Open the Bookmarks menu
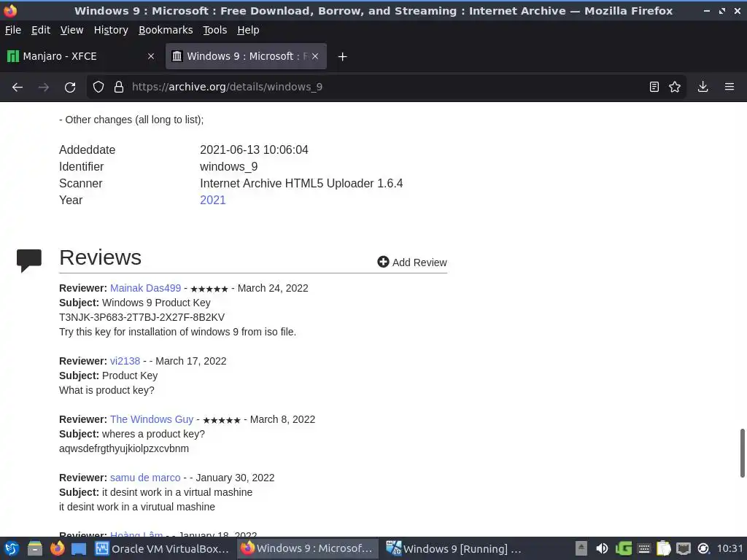 click(x=166, y=30)
